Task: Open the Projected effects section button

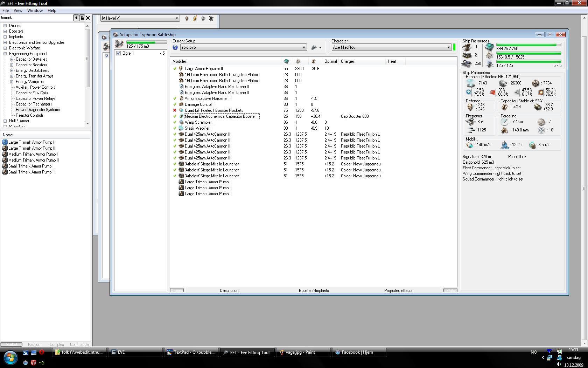Action: click(x=398, y=291)
